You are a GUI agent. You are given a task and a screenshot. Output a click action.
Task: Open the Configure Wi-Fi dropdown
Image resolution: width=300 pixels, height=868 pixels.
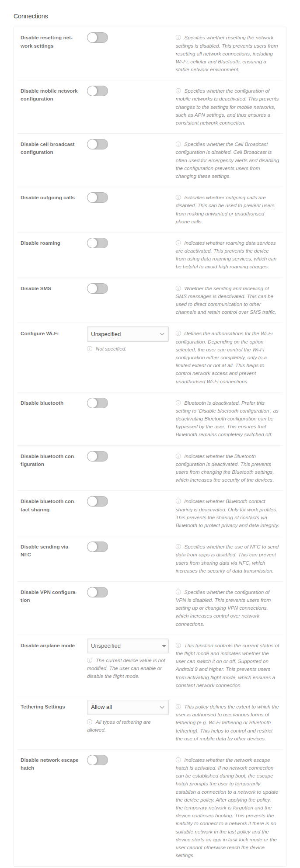[x=128, y=334]
